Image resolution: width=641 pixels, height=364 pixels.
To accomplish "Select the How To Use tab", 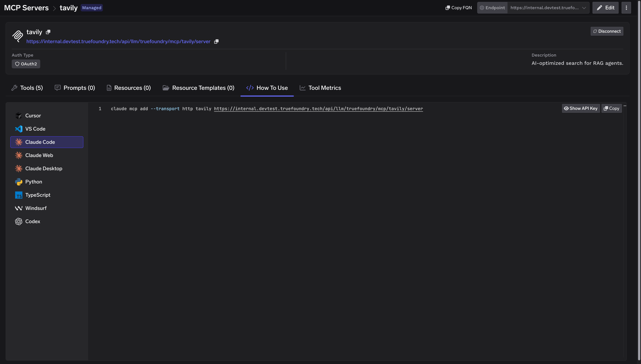I will coord(267,88).
